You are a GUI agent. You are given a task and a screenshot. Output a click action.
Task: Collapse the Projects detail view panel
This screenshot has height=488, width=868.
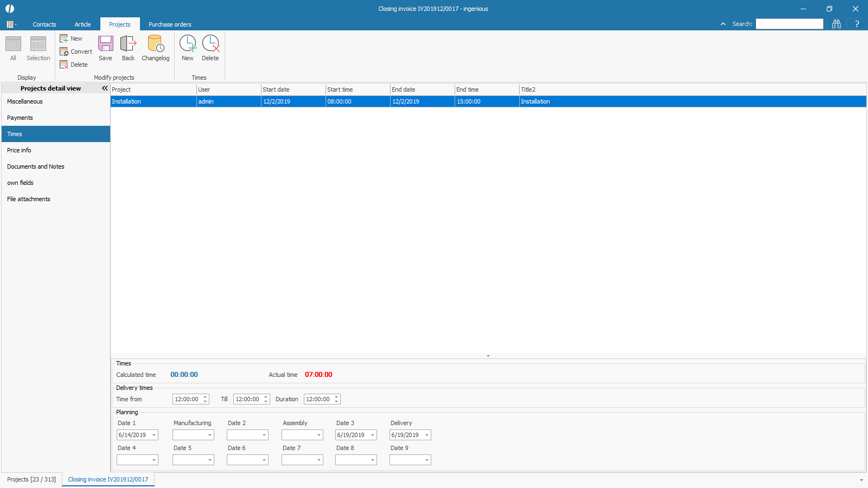(105, 88)
